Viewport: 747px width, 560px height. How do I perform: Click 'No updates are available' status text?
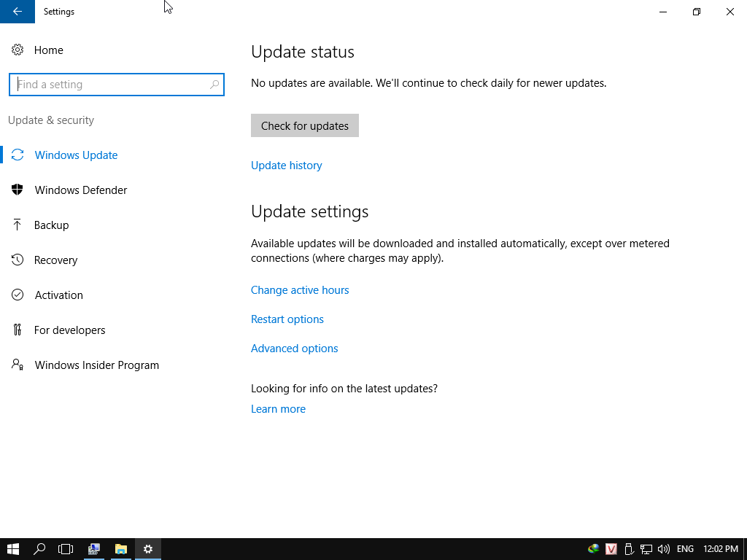(x=429, y=83)
